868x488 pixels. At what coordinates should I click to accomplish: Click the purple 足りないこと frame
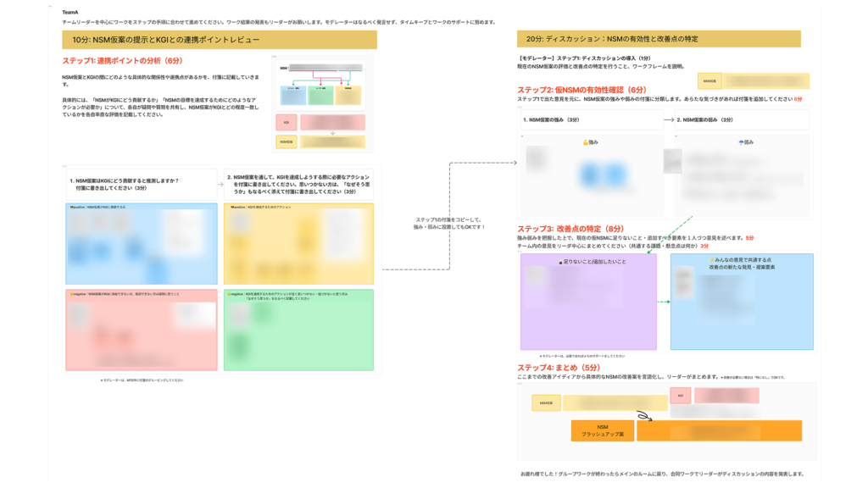(588, 313)
